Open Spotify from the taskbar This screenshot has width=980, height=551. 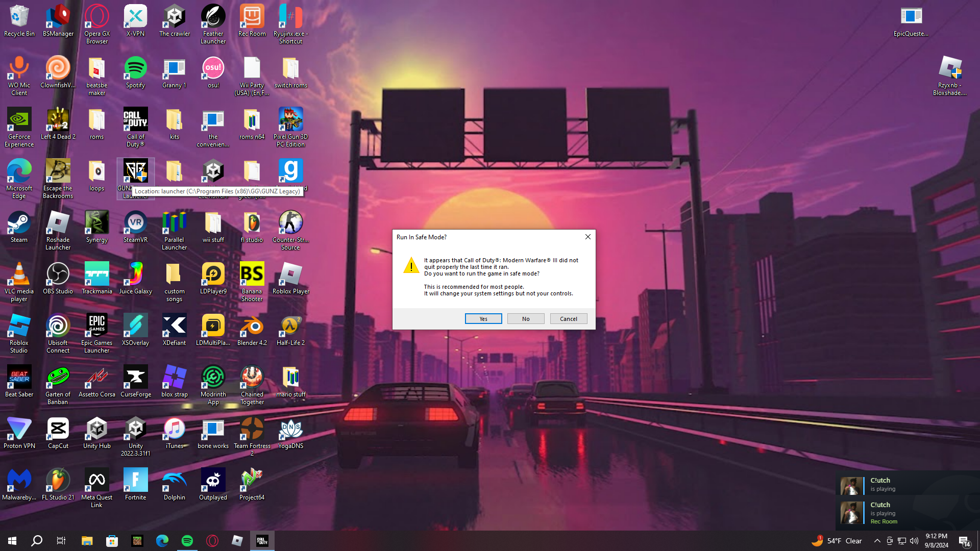point(187,541)
